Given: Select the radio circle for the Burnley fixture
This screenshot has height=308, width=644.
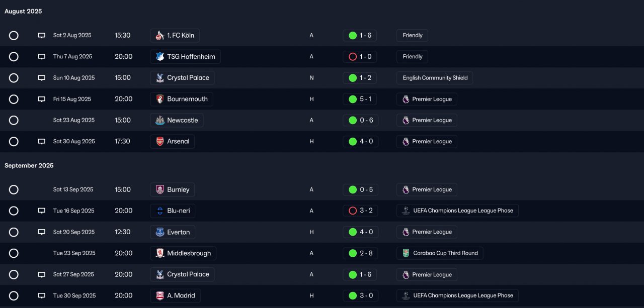Looking at the screenshot, I should pos(14,190).
